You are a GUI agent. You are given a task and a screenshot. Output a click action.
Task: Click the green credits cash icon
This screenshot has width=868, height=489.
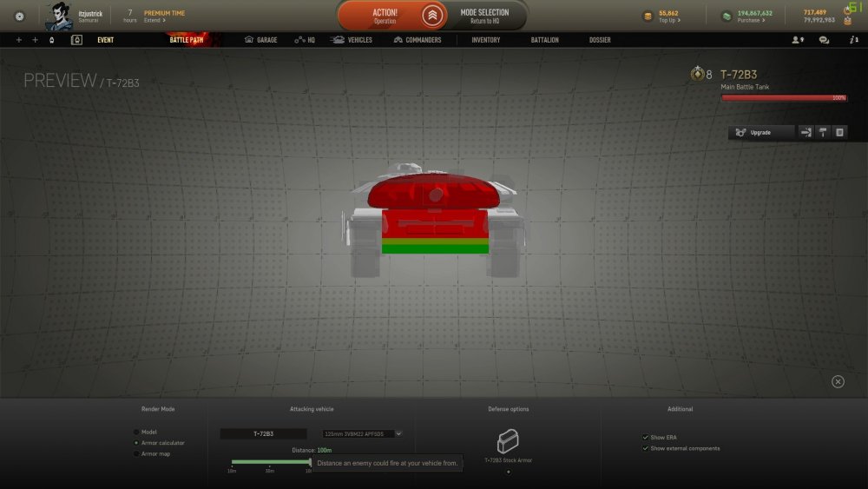pyautogui.click(x=727, y=17)
